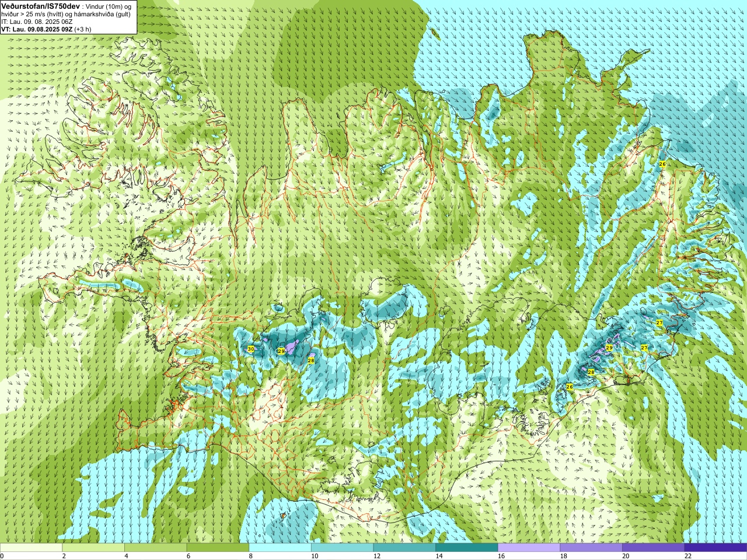Click the scale label '16'
The image size is (747, 560).
[501, 556]
